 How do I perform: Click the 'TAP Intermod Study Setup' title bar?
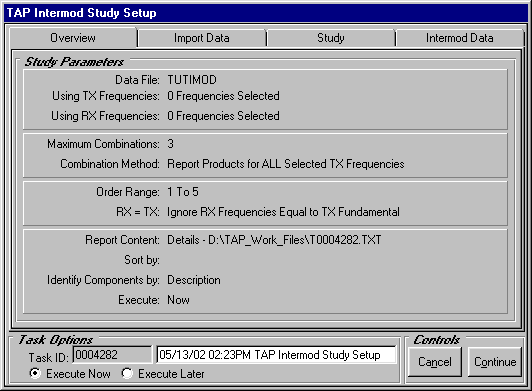tap(266, 13)
